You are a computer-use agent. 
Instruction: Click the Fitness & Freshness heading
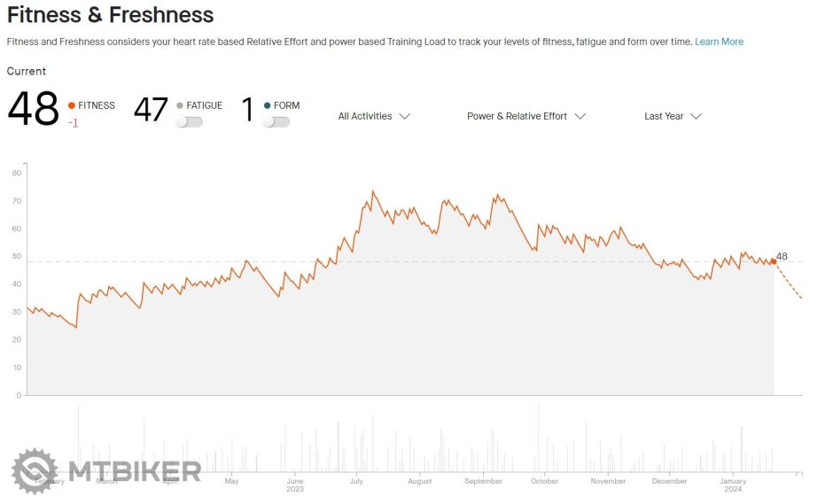[110, 15]
